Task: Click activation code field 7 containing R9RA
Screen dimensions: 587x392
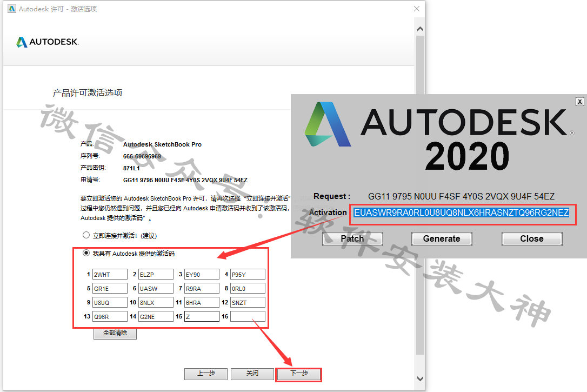Action: pyautogui.click(x=202, y=288)
